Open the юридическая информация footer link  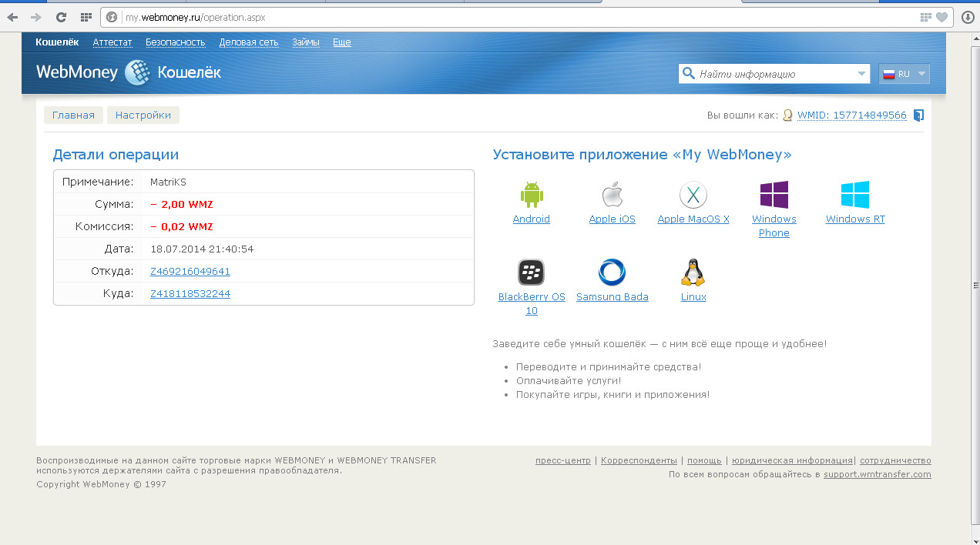(x=792, y=461)
